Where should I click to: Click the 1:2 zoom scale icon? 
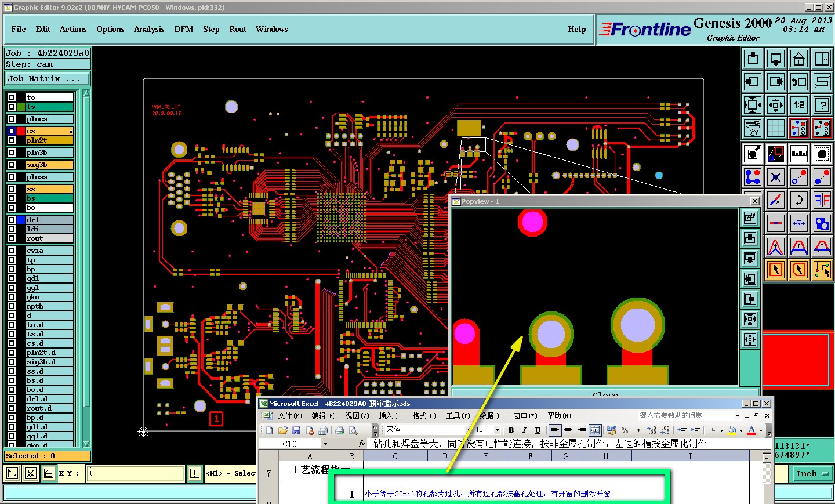[x=799, y=105]
